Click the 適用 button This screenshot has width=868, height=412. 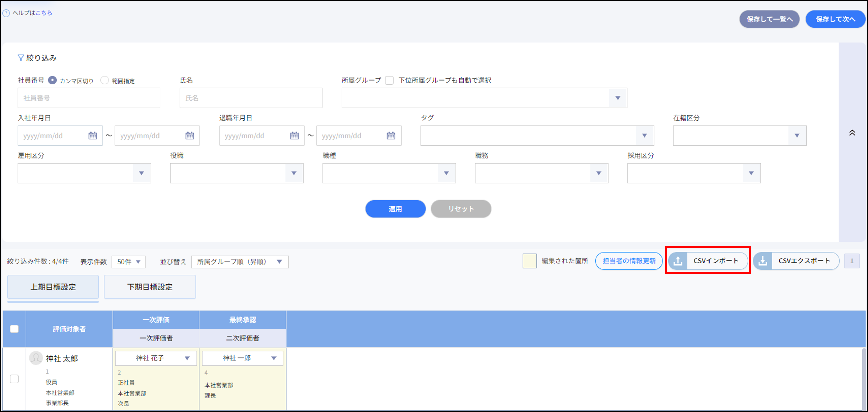pyautogui.click(x=395, y=209)
